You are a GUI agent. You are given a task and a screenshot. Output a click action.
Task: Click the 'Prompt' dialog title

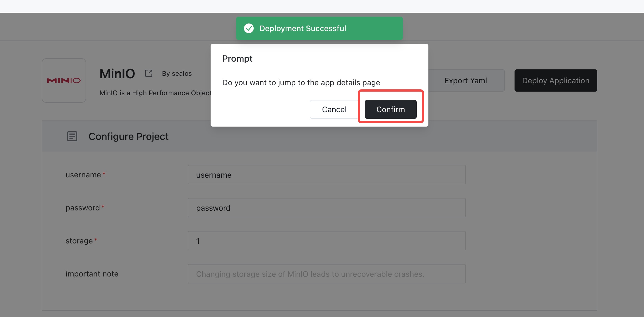coord(237,59)
